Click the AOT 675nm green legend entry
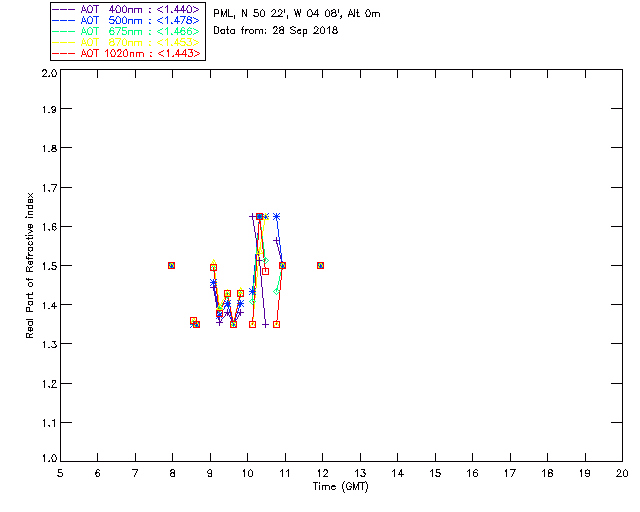The width and height of the screenshot is (640, 512). [126, 31]
